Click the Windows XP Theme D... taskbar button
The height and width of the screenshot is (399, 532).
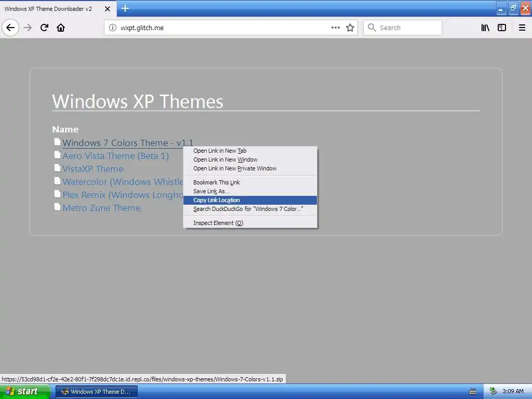point(96,392)
